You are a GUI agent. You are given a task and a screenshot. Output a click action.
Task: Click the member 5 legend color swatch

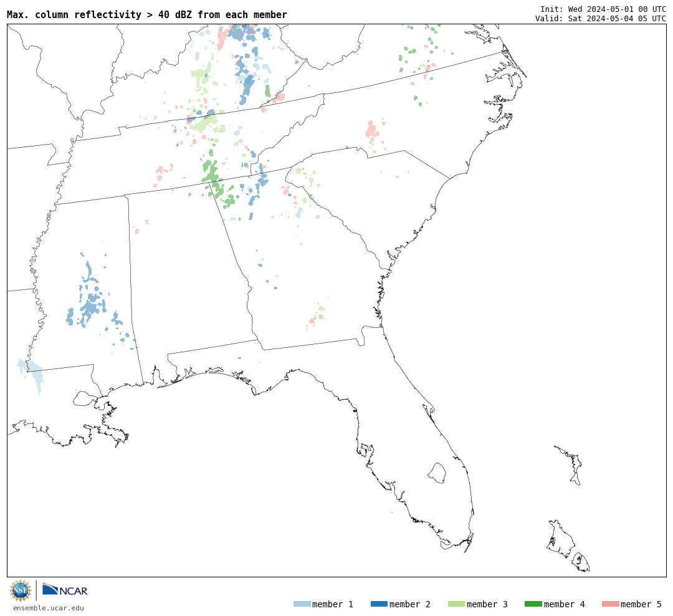coord(610,604)
